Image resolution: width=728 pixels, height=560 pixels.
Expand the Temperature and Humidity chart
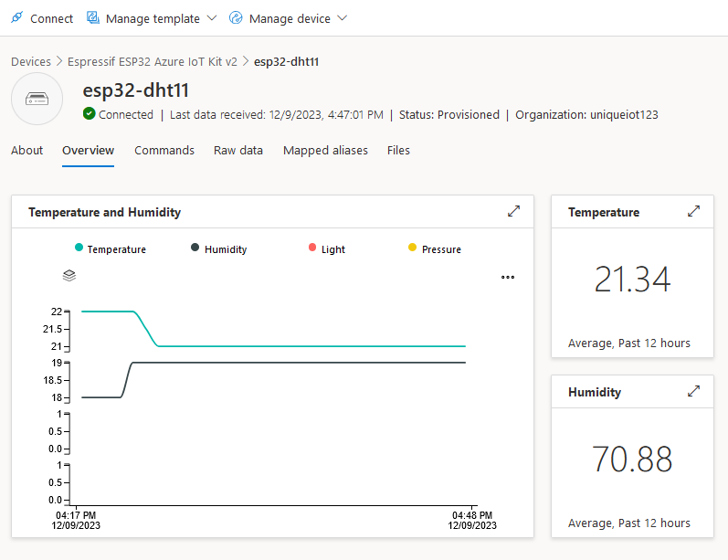click(x=513, y=211)
